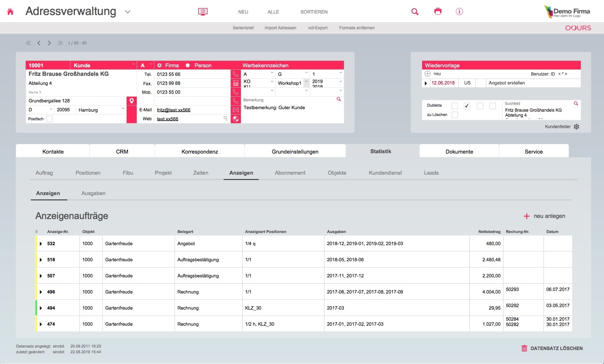This screenshot has height=364, width=604.
Task: Jump to the first record with double-left arrows
Action: pos(28,43)
